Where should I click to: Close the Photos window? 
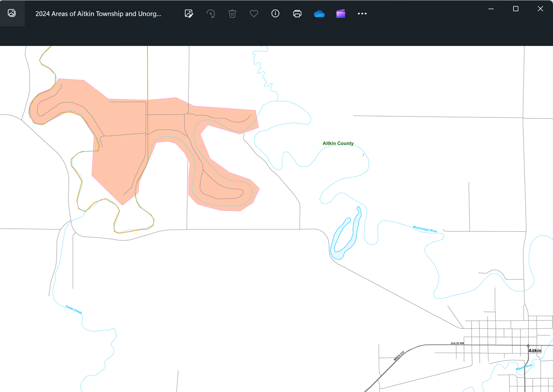coord(540,9)
